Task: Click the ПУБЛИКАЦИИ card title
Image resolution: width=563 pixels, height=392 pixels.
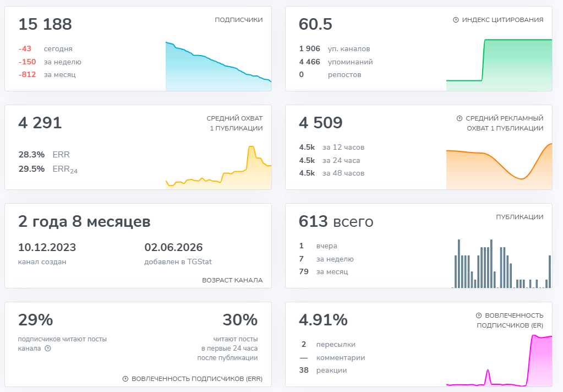Action: [520, 217]
